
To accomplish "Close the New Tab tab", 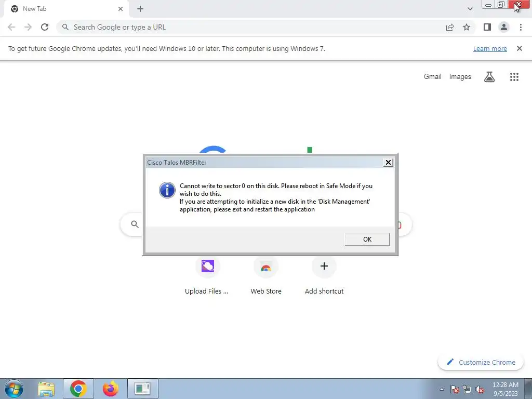I will click(121, 9).
